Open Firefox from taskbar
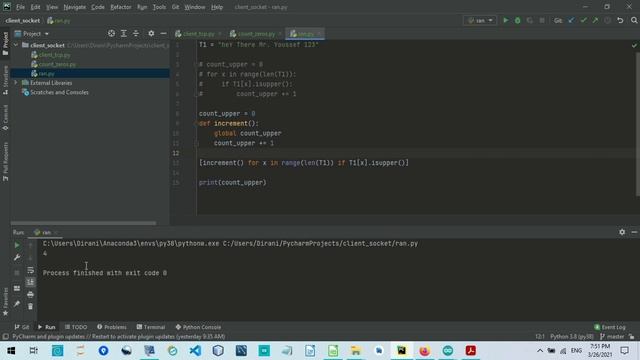 [x=424, y=351]
